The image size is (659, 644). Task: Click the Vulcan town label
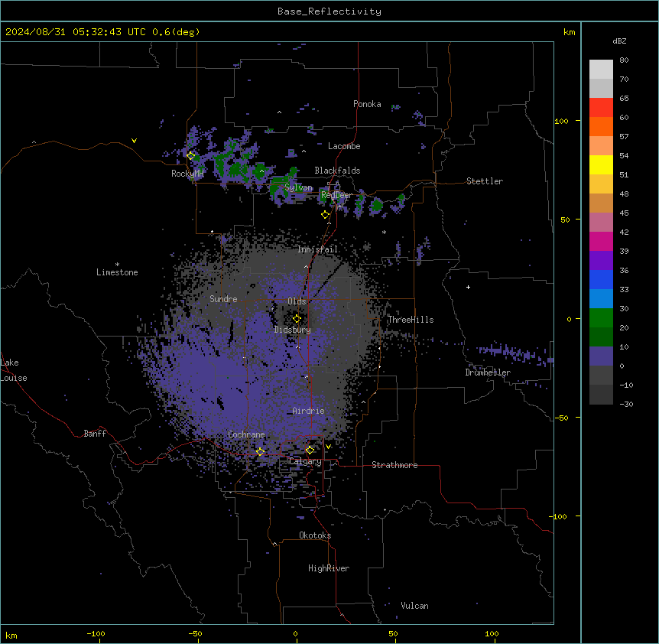tap(415, 606)
